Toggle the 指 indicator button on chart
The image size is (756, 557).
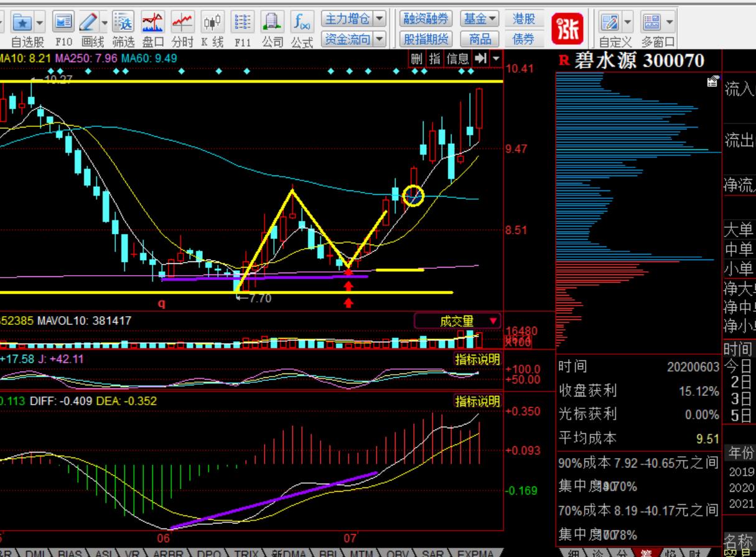click(x=434, y=59)
